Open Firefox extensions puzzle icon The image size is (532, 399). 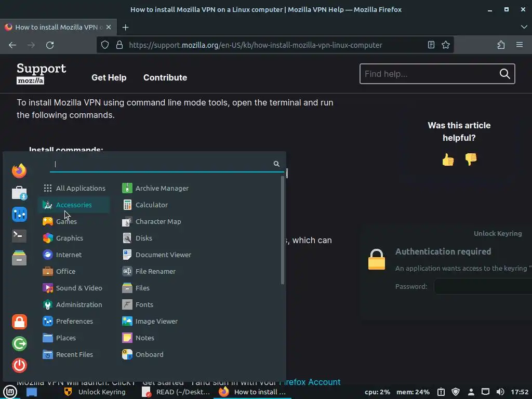[501, 45]
